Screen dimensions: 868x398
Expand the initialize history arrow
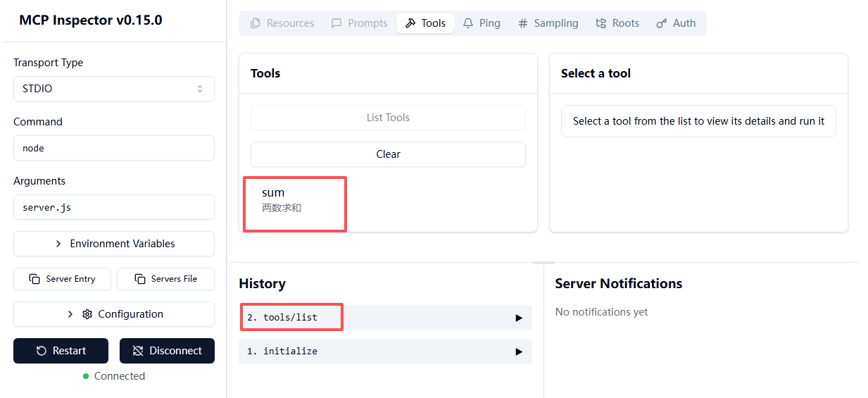tap(519, 352)
